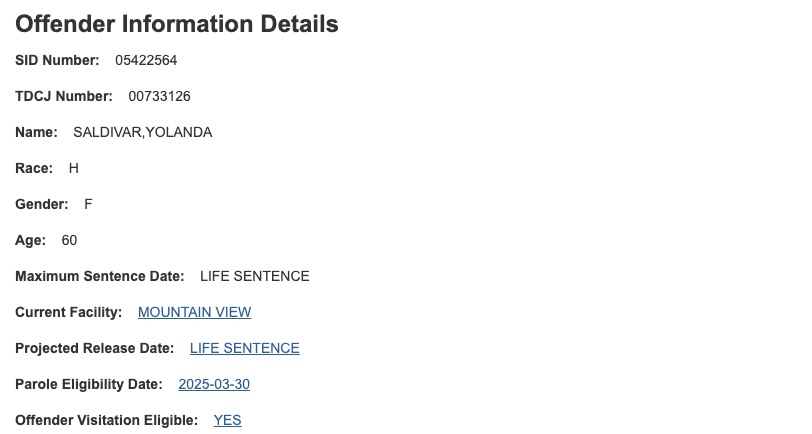Viewport: 812px width, 434px height.
Task: Click the Name field label
Action: tap(36, 133)
